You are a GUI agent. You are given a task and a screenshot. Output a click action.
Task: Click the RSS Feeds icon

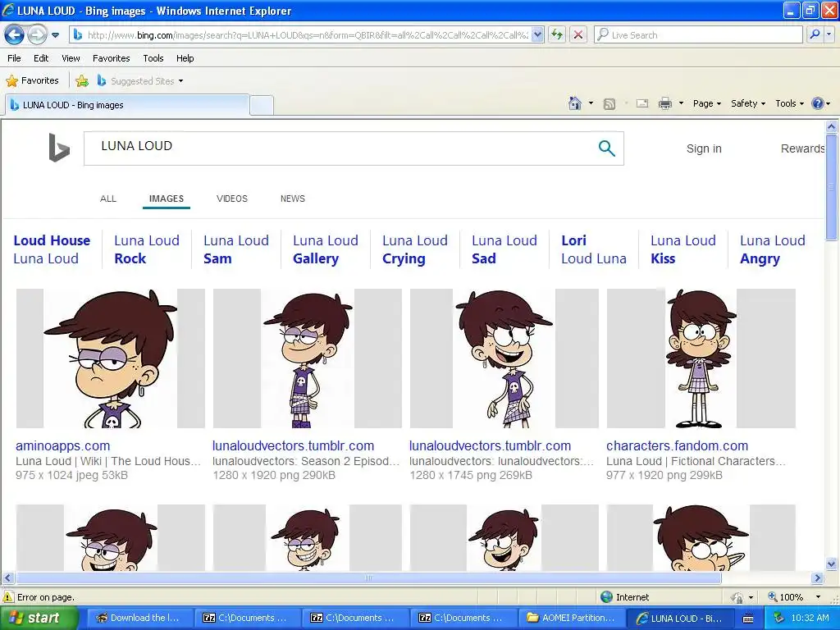(x=609, y=104)
